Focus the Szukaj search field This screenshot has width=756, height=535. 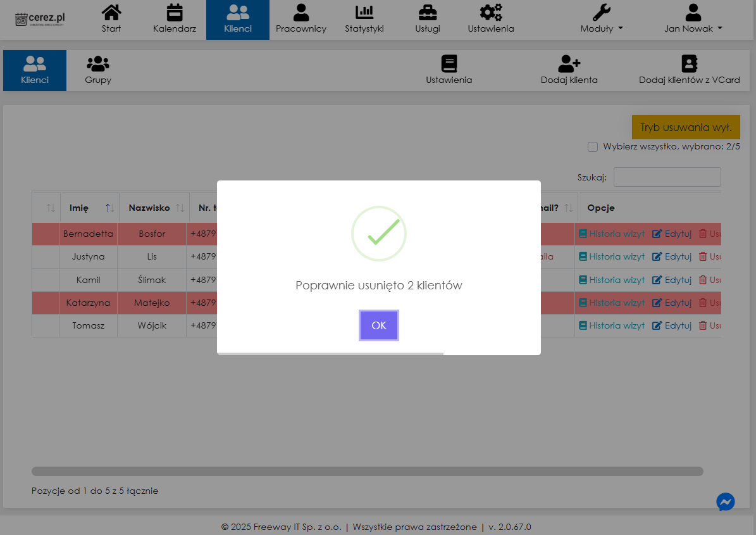[667, 177]
